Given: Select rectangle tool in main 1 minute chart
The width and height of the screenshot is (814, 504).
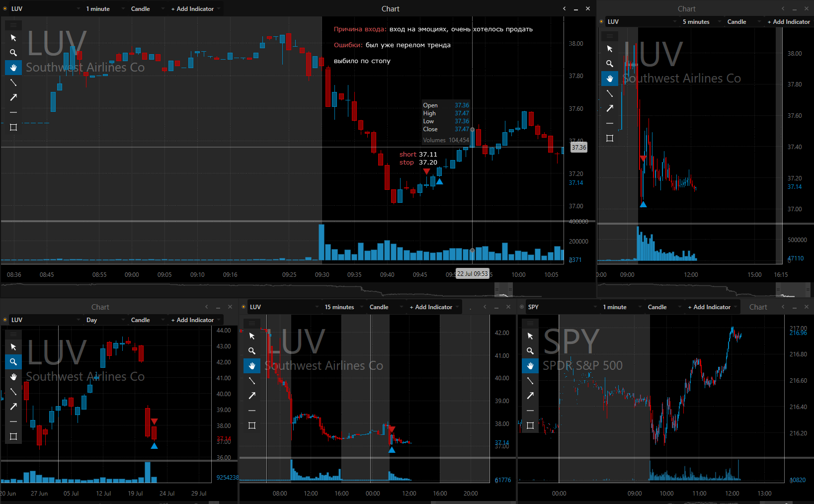Looking at the screenshot, I should tap(13, 127).
